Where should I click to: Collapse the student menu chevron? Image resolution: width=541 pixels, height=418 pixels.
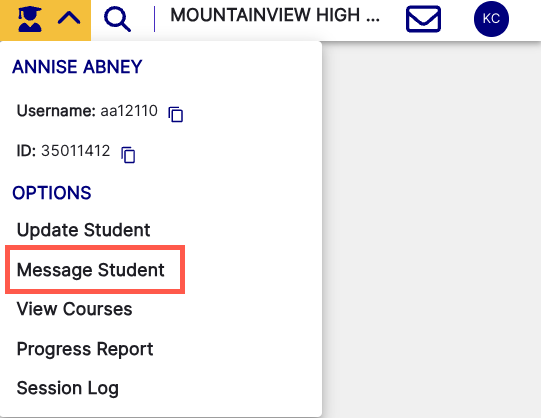(69, 18)
